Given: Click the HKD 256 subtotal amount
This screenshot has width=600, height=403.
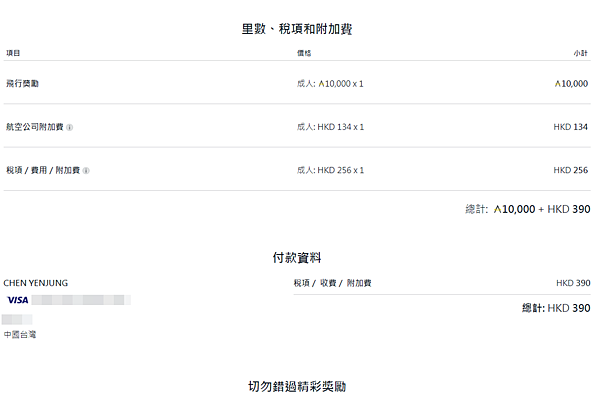Looking at the screenshot, I should coord(570,170).
